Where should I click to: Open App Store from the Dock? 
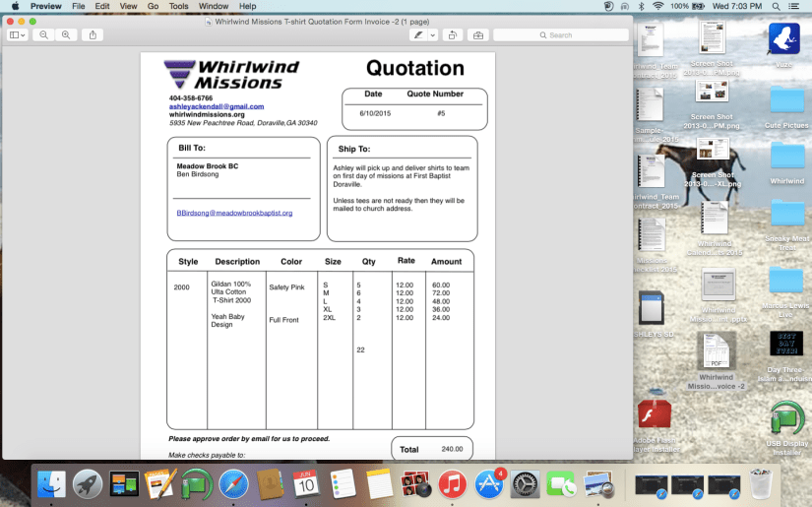point(489,484)
